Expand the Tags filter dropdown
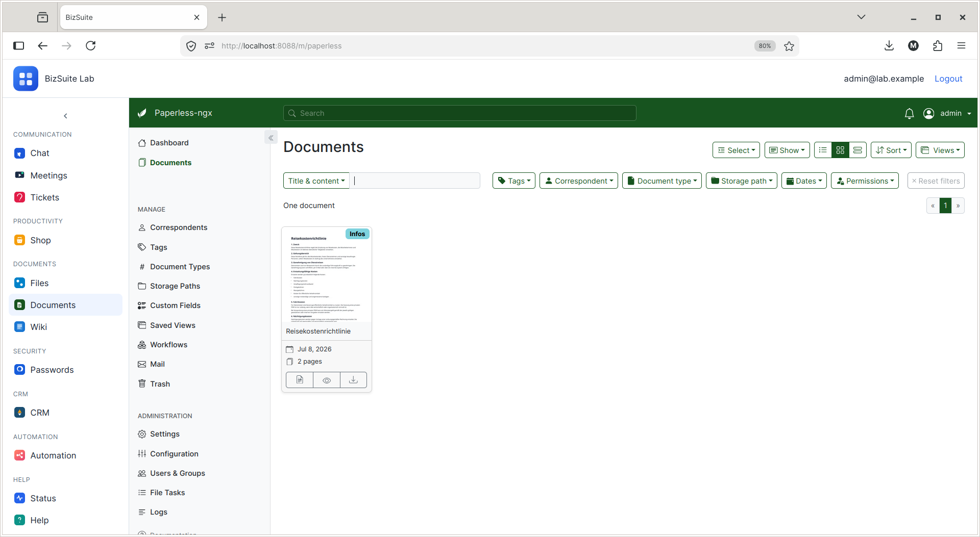 tap(514, 181)
